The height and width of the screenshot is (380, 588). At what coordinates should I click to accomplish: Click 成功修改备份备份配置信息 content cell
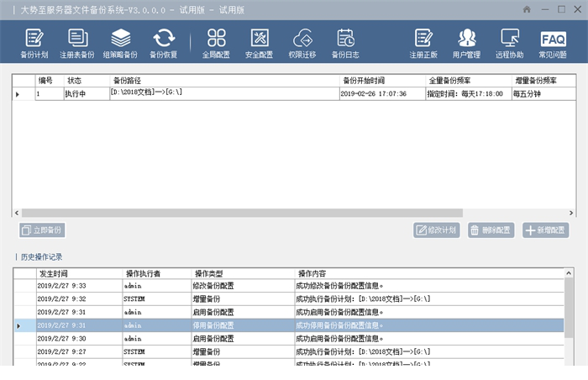point(429,286)
